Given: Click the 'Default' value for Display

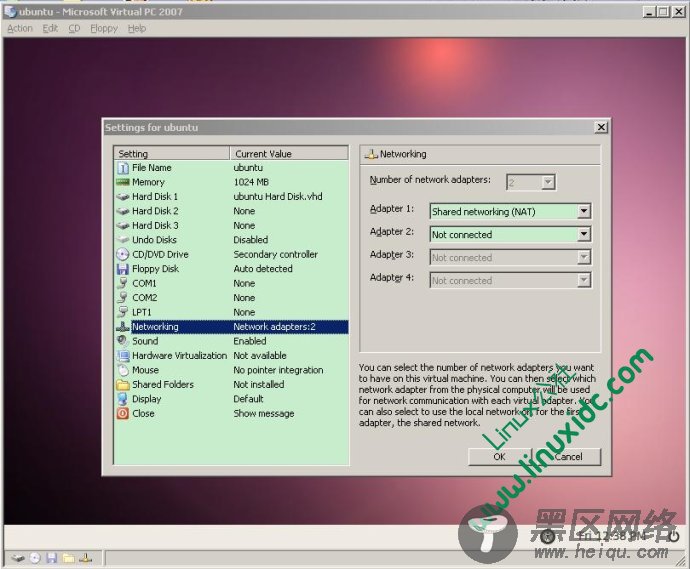Looking at the screenshot, I should pyautogui.click(x=248, y=399).
